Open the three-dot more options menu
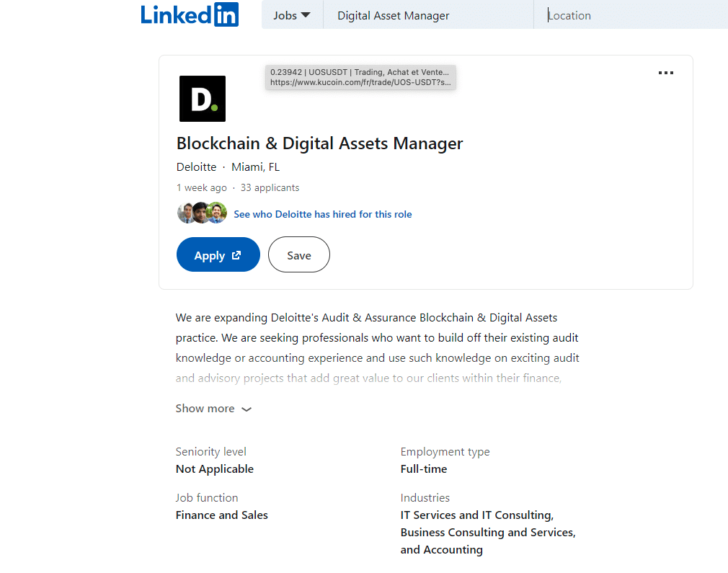This screenshot has width=728, height=573. click(666, 73)
